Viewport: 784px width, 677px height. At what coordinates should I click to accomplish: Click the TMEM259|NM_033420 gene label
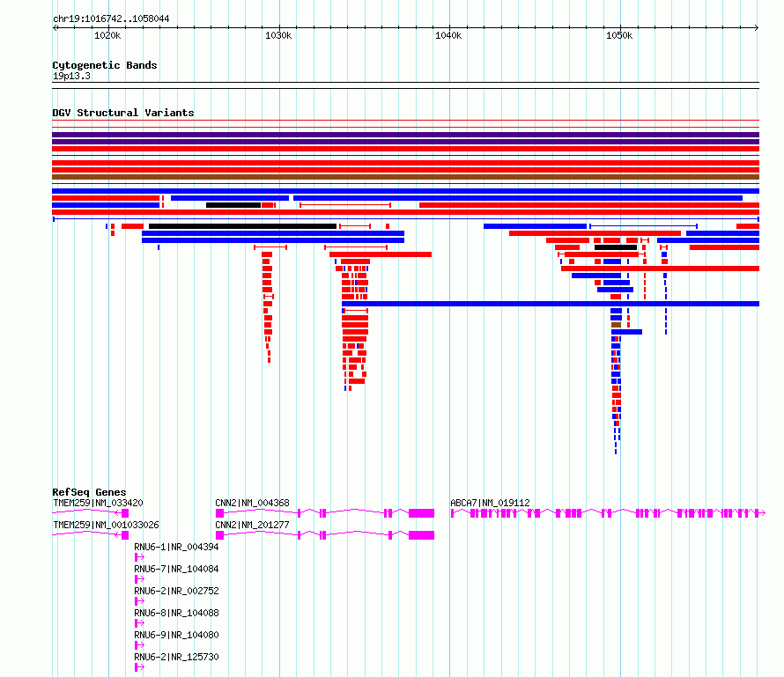(98, 503)
